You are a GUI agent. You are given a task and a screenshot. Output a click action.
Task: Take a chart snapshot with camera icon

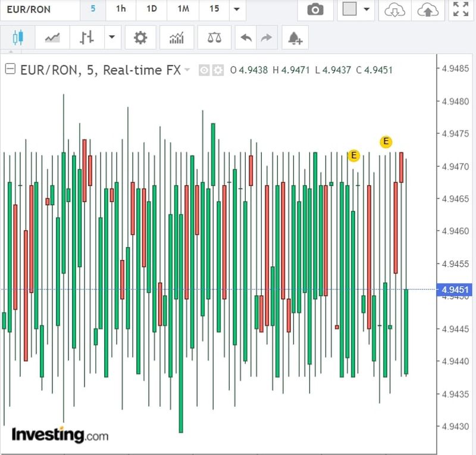pyautogui.click(x=315, y=10)
